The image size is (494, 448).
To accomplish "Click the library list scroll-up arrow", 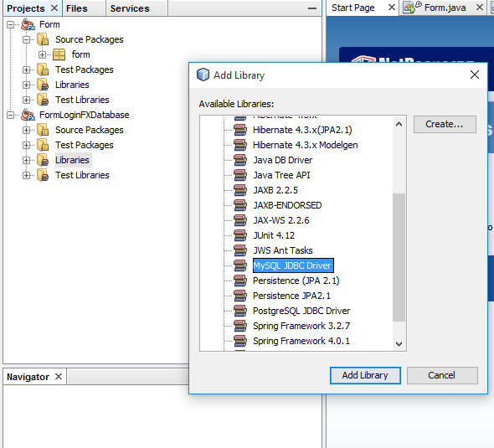I will click(x=399, y=124).
